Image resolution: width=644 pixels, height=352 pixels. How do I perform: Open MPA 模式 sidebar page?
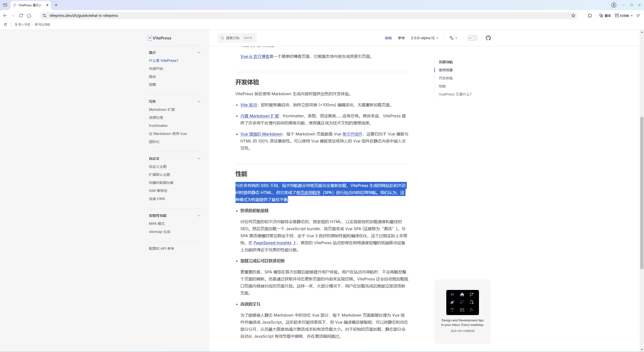[157, 224]
